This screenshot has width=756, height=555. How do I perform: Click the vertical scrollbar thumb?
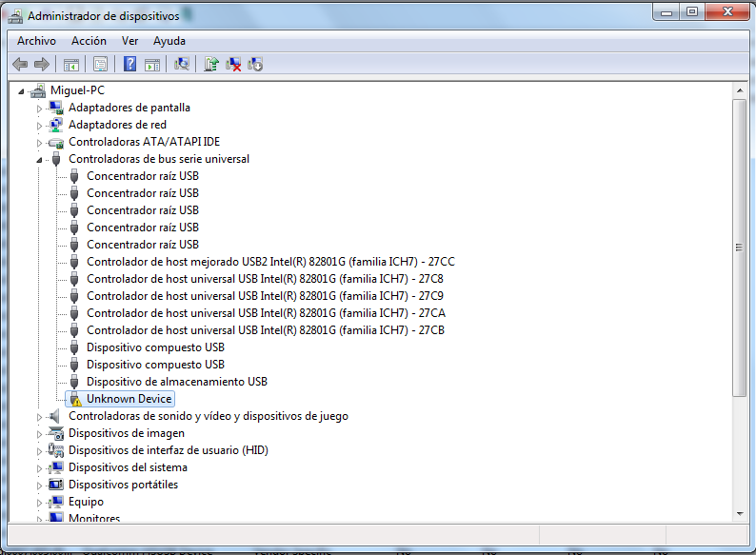(740, 248)
